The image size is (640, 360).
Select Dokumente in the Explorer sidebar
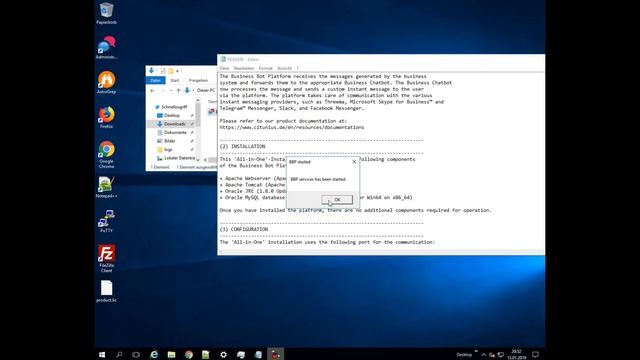coord(175,133)
